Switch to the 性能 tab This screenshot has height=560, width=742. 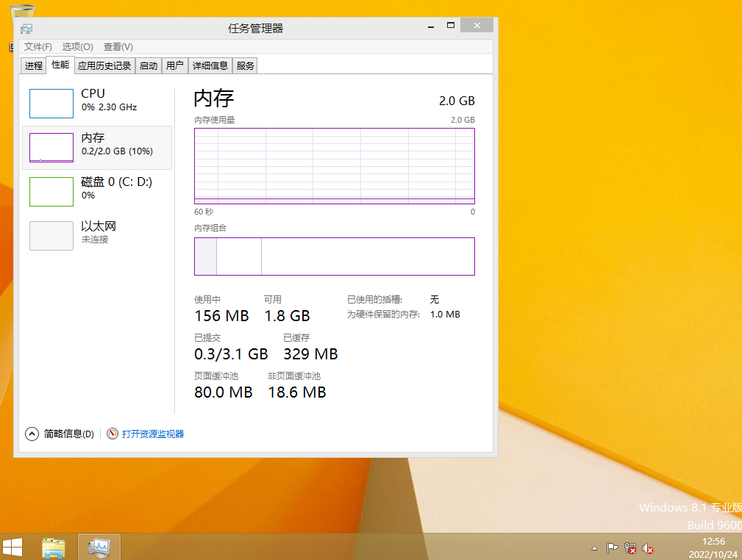tap(60, 65)
